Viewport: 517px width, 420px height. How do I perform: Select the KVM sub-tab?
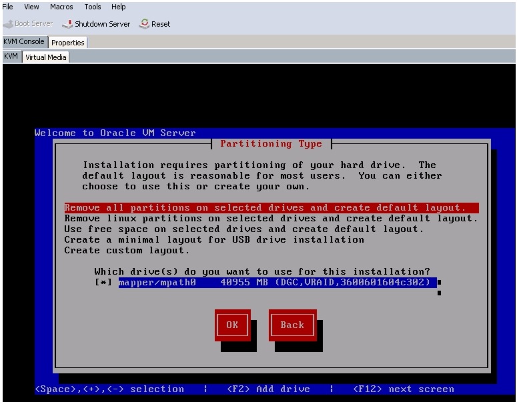point(11,56)
